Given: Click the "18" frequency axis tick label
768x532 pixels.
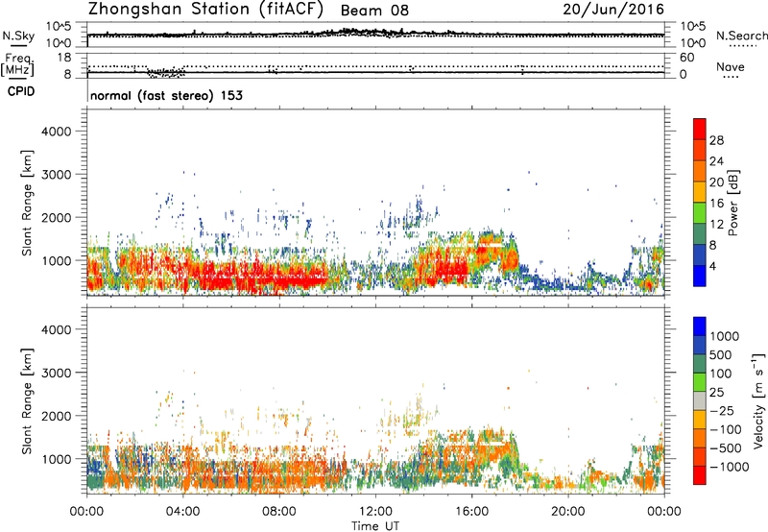Looking at the screenshot, I should click(64, 58).
